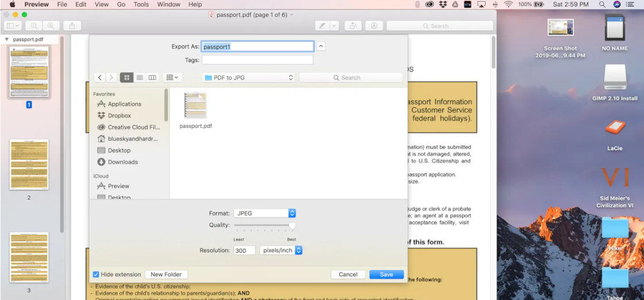This screenshot has width=644, height=300.
Task: Open the Help menu
Action: [195, 5]
